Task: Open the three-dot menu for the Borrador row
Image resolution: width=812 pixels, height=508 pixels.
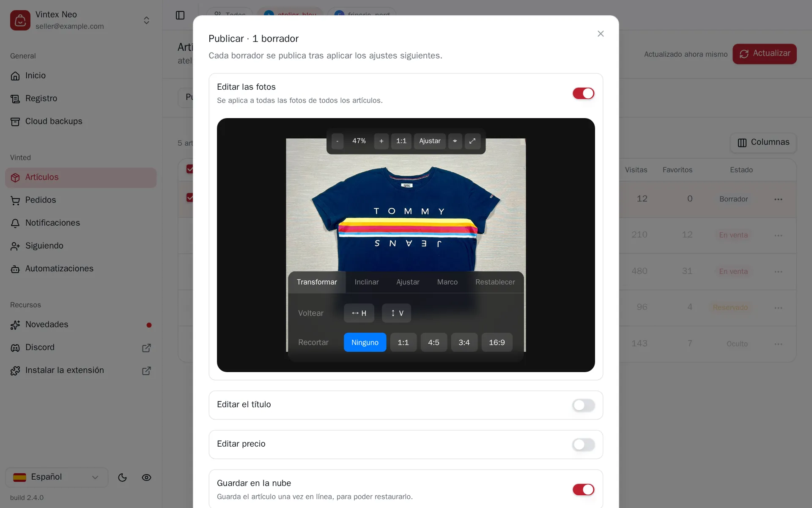Action: tap(778, 199)
